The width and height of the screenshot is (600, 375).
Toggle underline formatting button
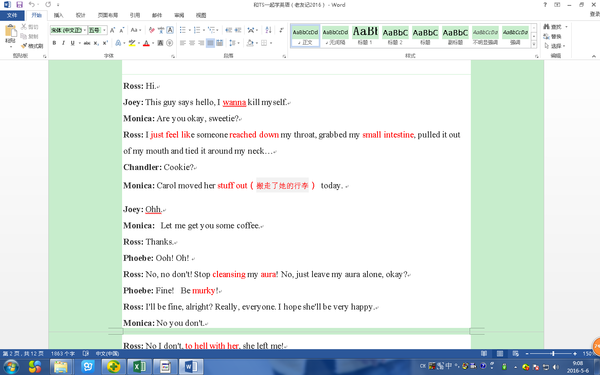[x=72, y=43]
